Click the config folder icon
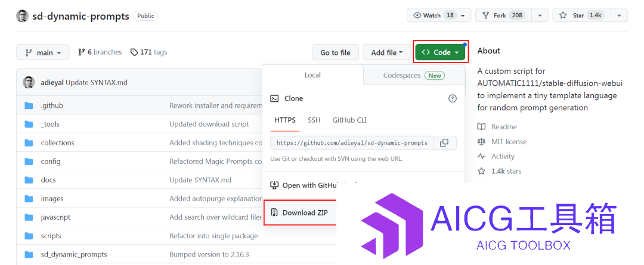Image resolution: width=644 pixels, height=265 pixels. tap(29, 161)
